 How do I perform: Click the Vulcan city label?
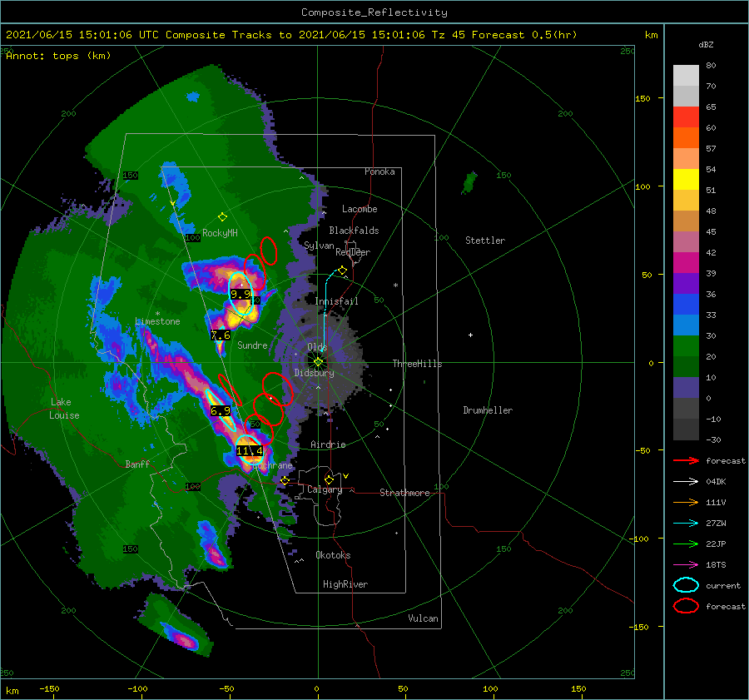pos(423,618)
